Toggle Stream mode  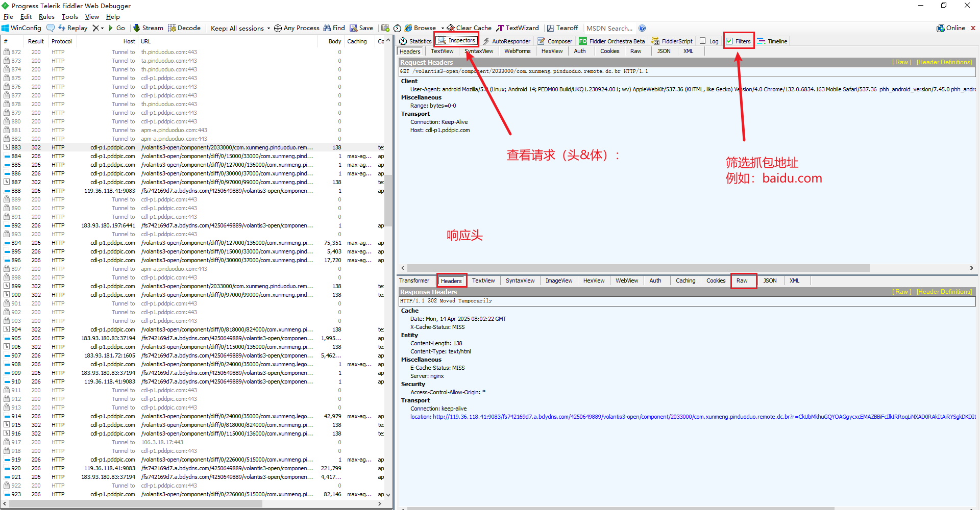[x=148, y=28]
